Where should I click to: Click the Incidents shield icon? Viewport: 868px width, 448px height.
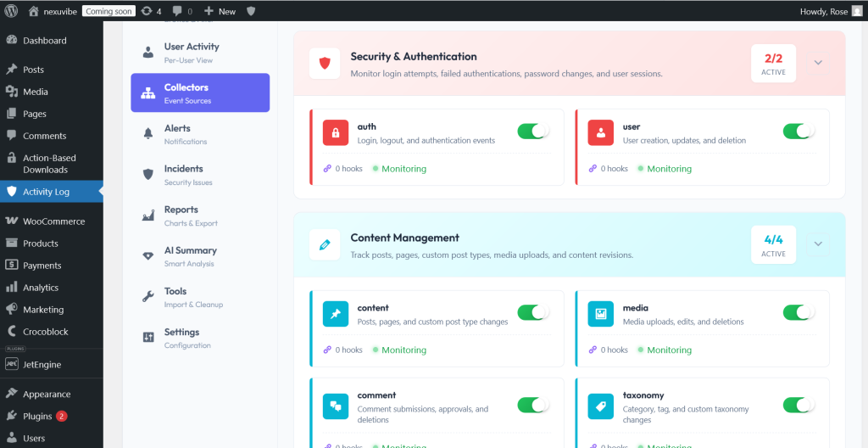click(147, 174)
